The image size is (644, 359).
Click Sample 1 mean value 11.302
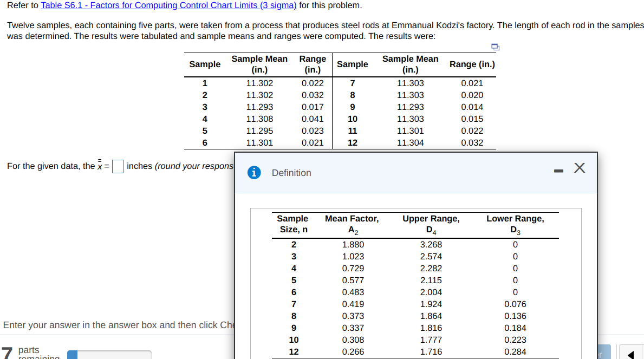[259, 83]
